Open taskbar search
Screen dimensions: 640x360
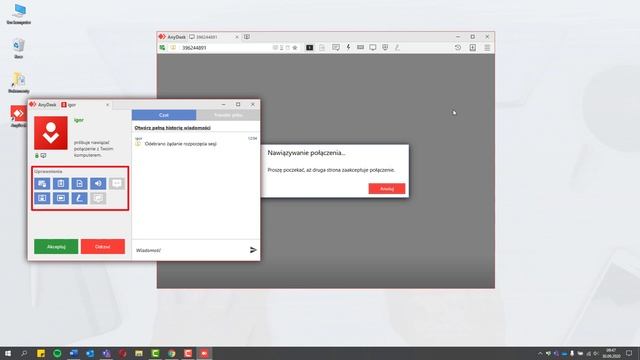click(24, 353)
